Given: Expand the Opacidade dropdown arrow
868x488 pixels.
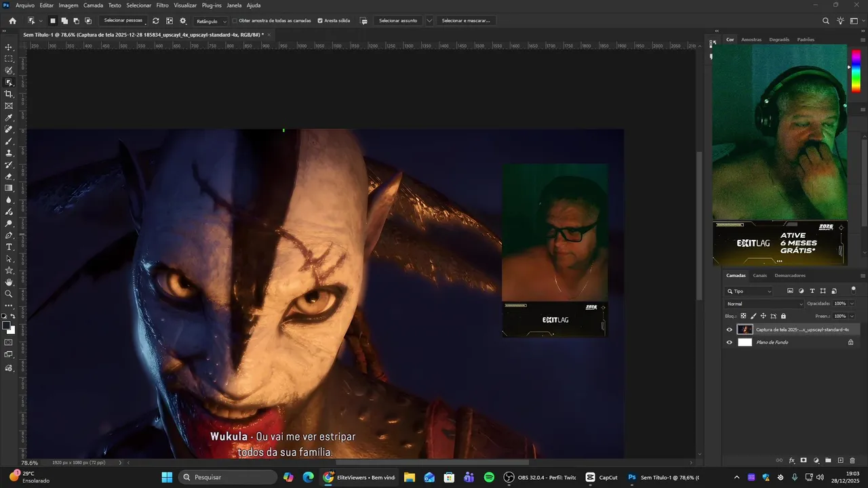Looking at the screenshot, I should click(x=852, y=304).
